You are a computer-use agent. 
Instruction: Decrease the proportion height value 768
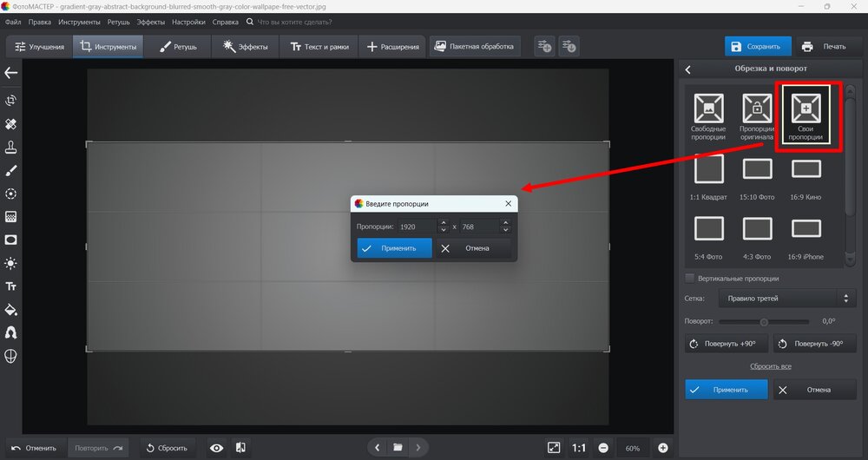[505, 230]
